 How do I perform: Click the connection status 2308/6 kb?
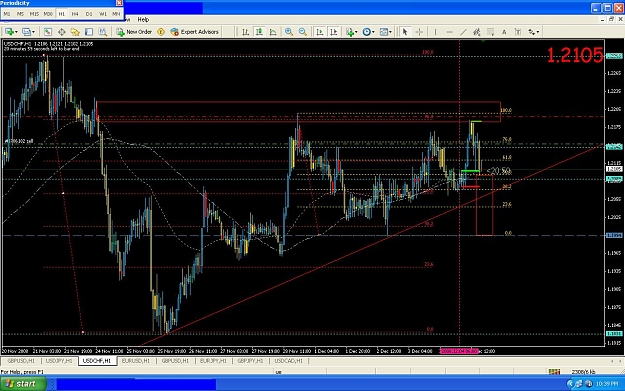[583, 372]
